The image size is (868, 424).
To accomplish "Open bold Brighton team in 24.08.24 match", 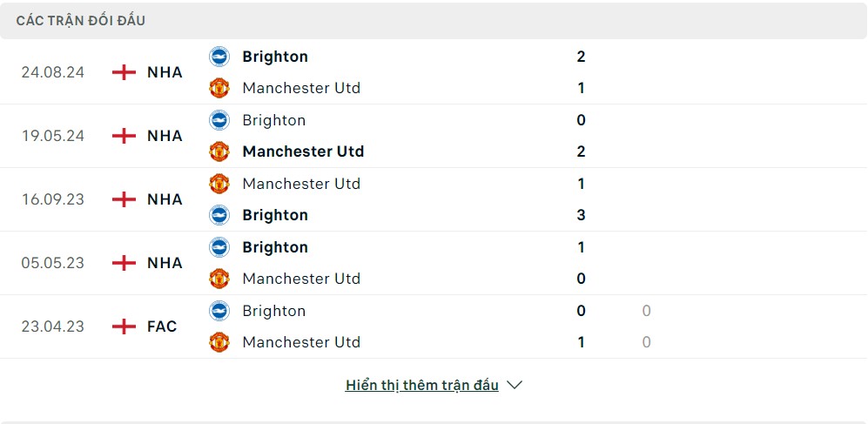I will [275, 57].
